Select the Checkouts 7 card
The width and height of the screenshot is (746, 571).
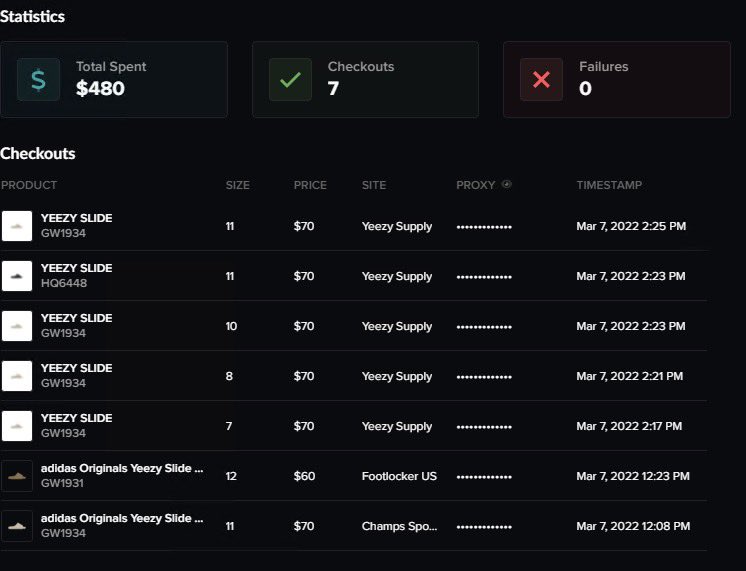pyautogui.click(x=365, y=79)
